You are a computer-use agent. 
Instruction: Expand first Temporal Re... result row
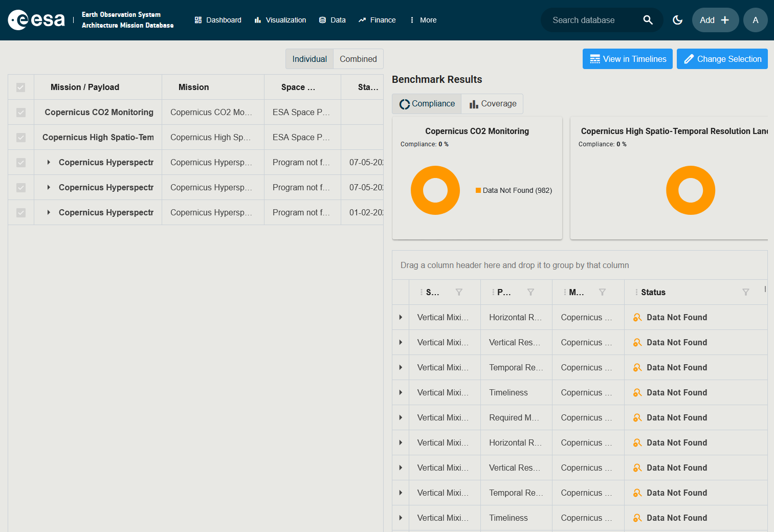click(401, 367)
